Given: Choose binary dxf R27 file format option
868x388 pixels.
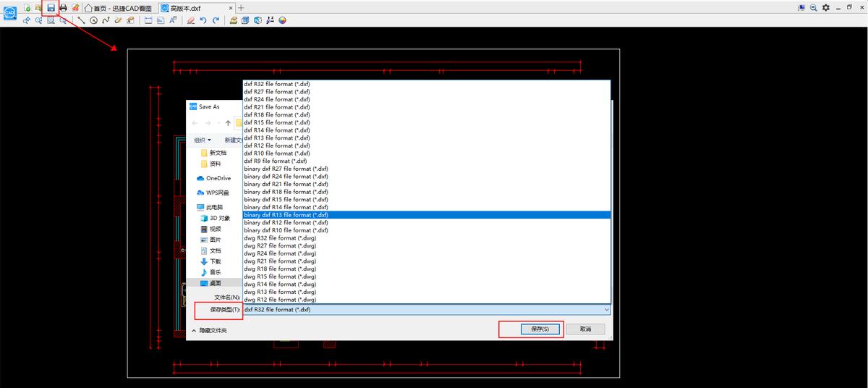Looking at the screenshot, I should [427, 169].
